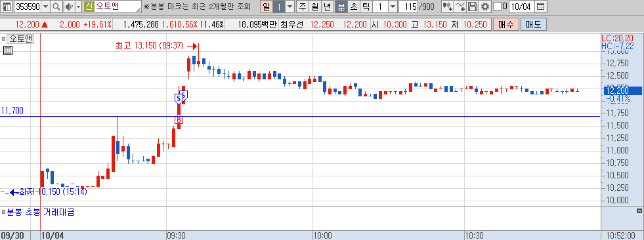This screenshot has width=644, height=240.
Task: Click the 매수 buy button
Action: (506, 25)
